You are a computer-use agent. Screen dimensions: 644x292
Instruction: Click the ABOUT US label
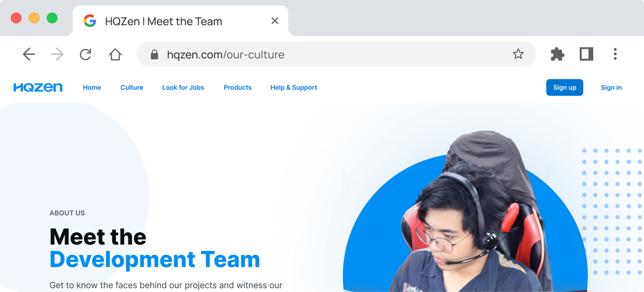point(67,213)
